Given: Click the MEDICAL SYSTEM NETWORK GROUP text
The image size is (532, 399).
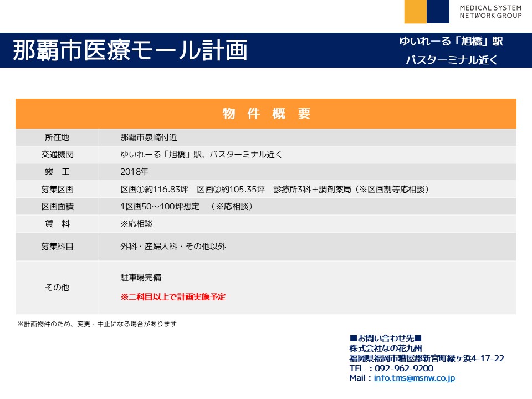Looking at the screenshot, I should [x=490, y=12].
